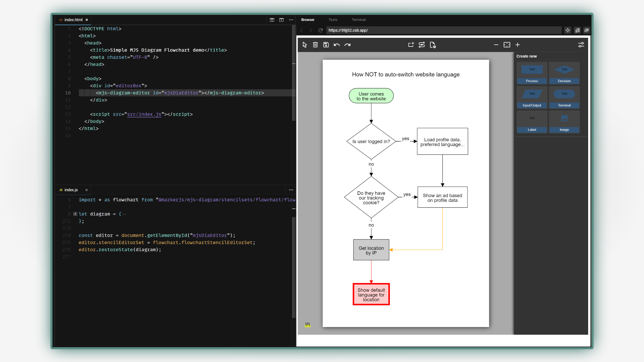Click the delete trash icon in diagram toolbar
The width and height of the screenshot is (644, 362).
point(315,45)
